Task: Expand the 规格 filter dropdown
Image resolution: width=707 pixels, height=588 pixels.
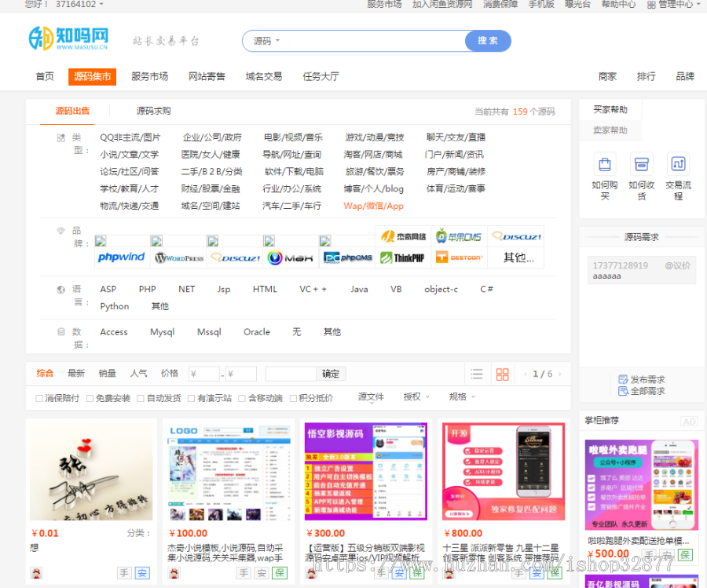Action: [462, 397]
